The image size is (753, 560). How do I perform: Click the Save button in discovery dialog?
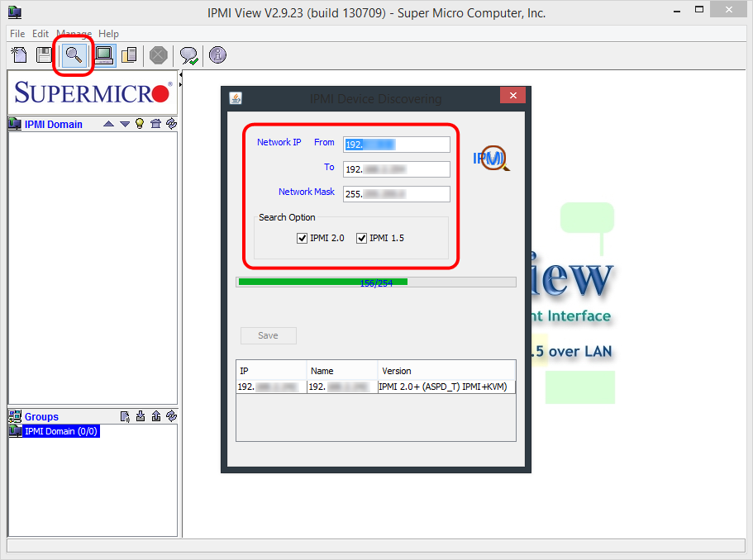point(269,335)
